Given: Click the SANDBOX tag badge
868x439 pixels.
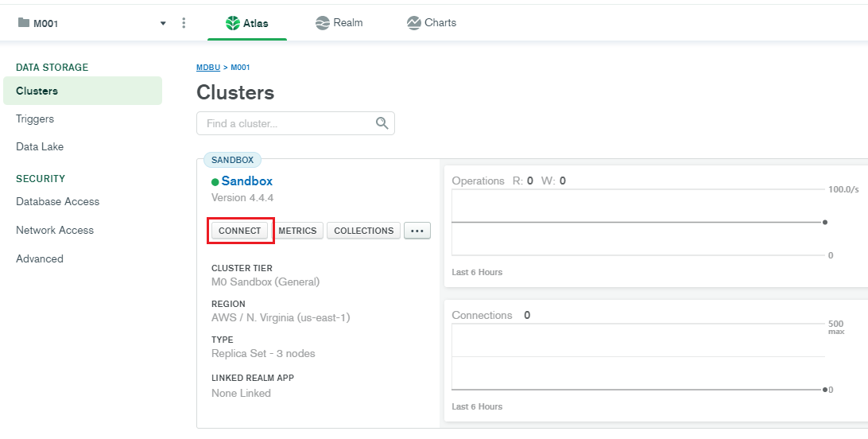Looking at the screenshot, I should 232,160.
